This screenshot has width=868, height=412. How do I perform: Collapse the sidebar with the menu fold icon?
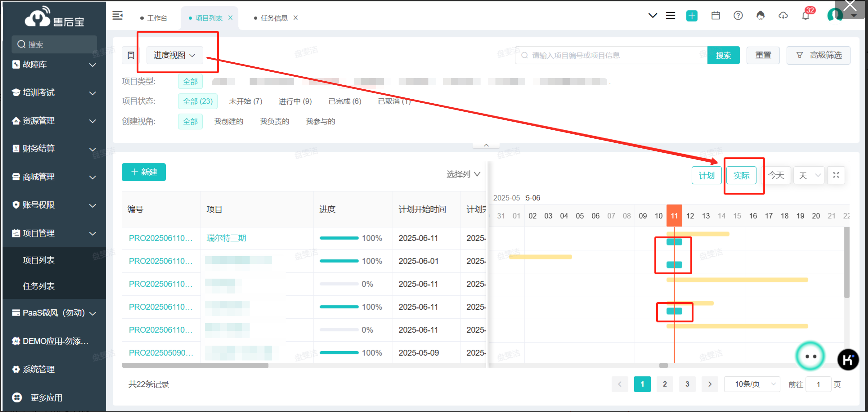pos(117,16)
